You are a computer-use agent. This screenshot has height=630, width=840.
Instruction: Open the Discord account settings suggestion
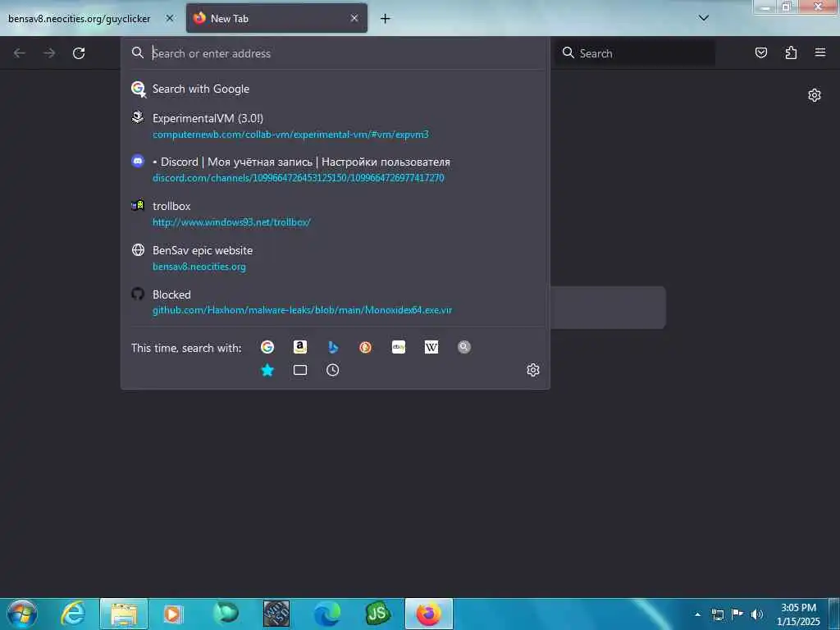click(336, 169)
